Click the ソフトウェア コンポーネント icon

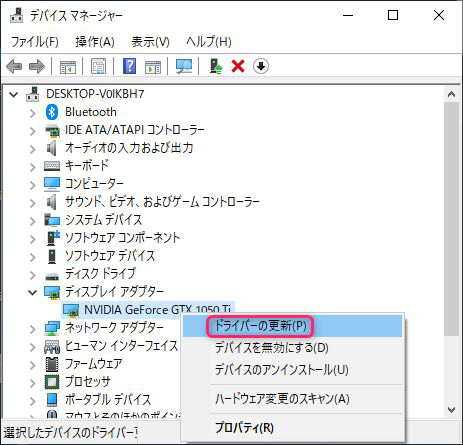click(53, 238)
